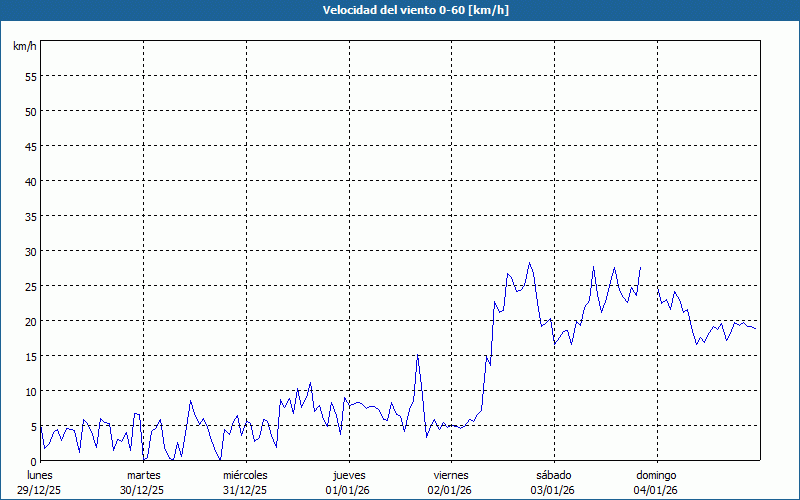The height and width of the screenshot is (500, 800).
Task: Select the "viernes" day label
Action: [x=451, y=475]
